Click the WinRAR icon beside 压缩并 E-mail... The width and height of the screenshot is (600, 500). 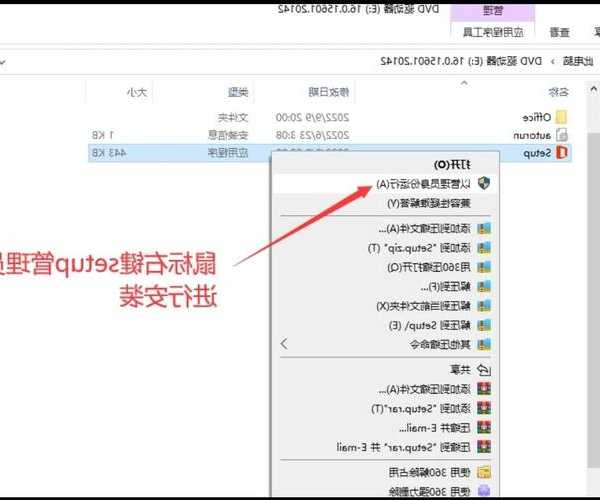(x=484, y=427)
